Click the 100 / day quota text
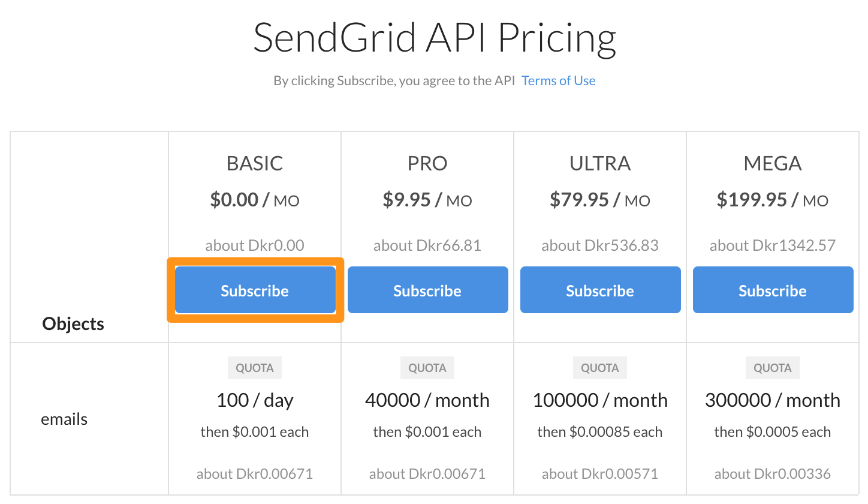The width and height of the screenshot is (868, 504). (255, 400)
